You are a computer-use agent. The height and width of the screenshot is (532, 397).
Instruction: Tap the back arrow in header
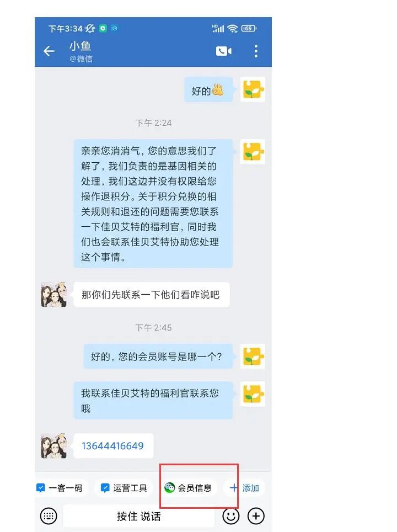click(49, 51)
